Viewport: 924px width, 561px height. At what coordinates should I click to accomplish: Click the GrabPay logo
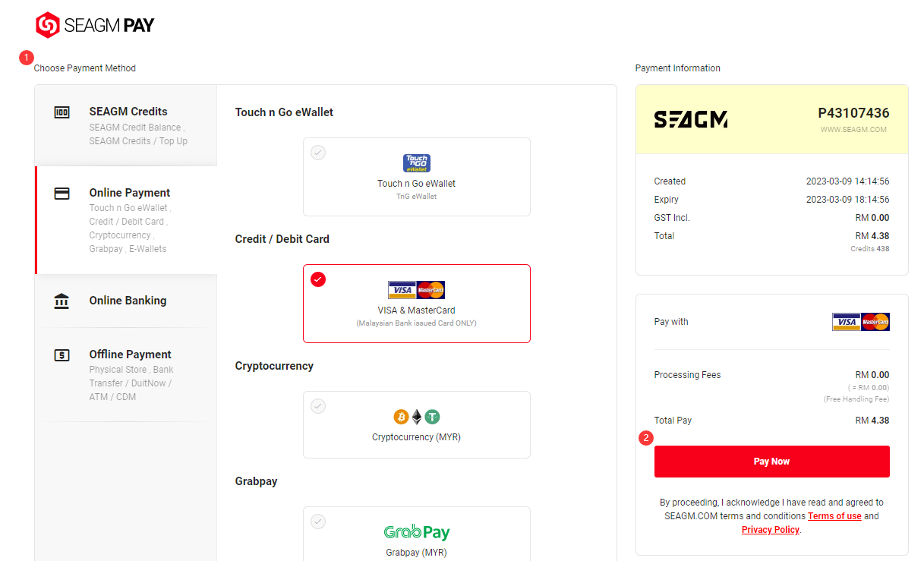417,532
